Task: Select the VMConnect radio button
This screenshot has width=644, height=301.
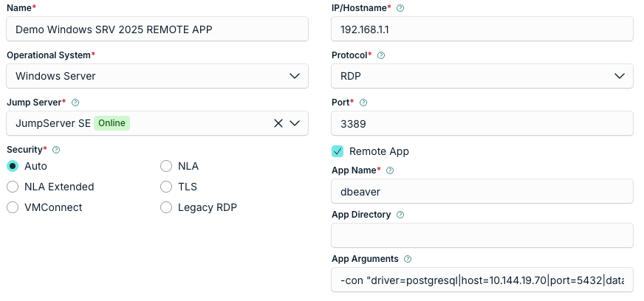Action: coord(13,207)
